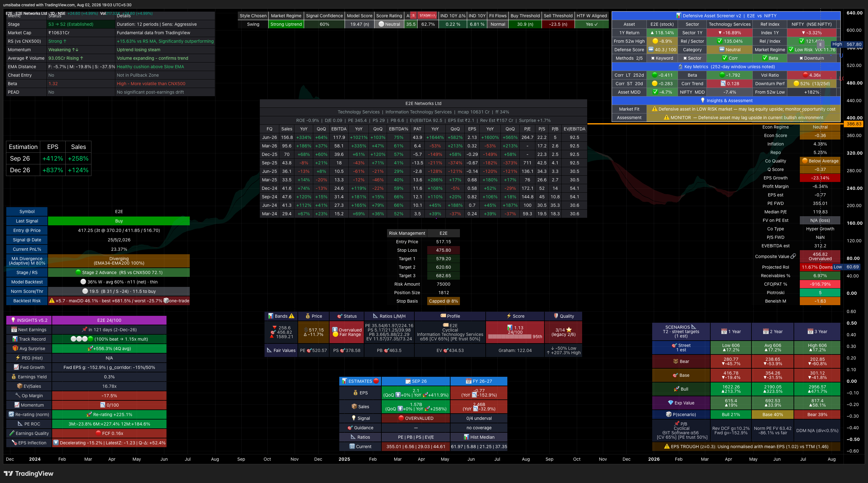868x483 pixels.
Task: Click the calendar icon beside 1 Year
Action: pyautogui.click(x=724, y=332)
